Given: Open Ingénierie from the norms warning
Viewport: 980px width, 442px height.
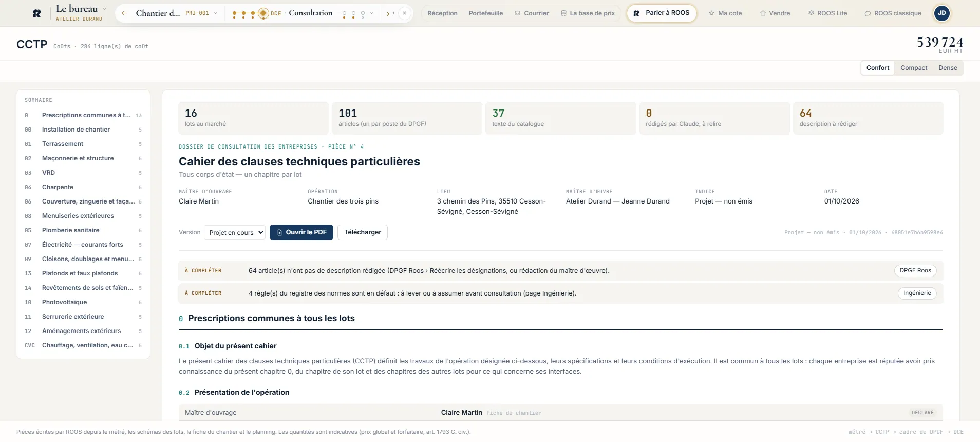Looking at the screenshot, I should [917, 293].
